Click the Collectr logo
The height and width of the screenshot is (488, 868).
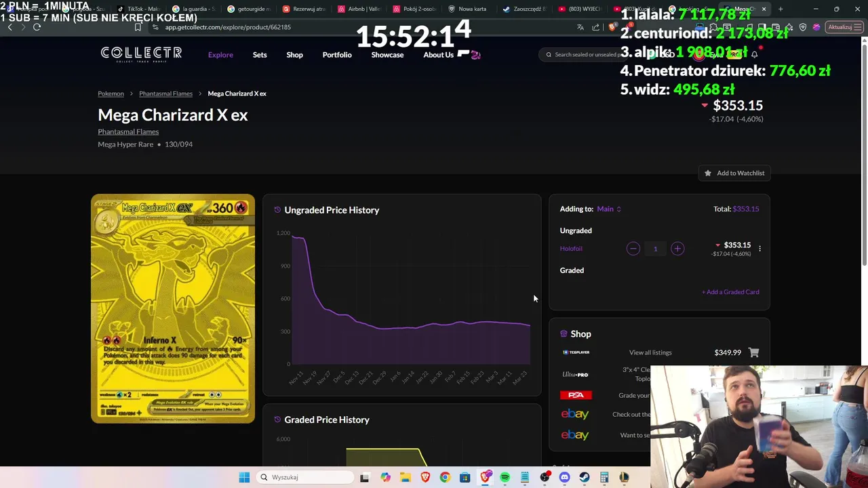pos(141,54)
